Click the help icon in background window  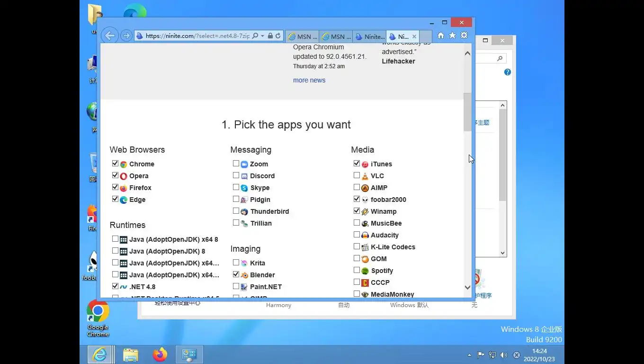coord(508,72)
